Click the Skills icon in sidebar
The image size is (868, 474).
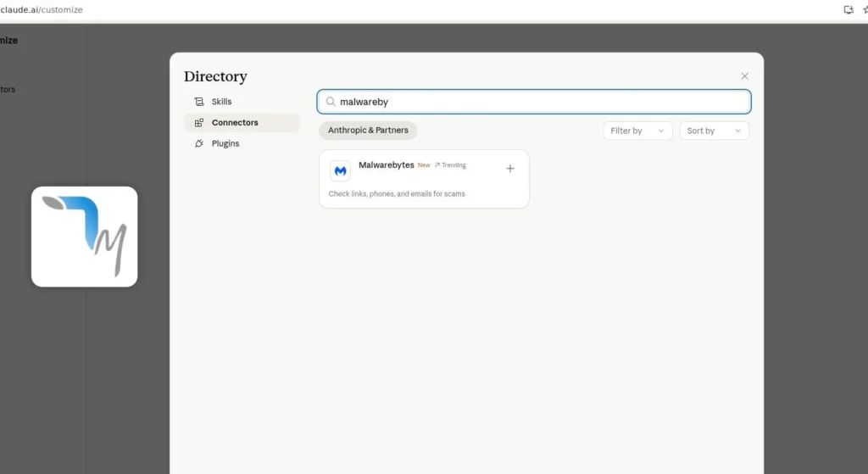pyautogui.click(x=198, y=102)
